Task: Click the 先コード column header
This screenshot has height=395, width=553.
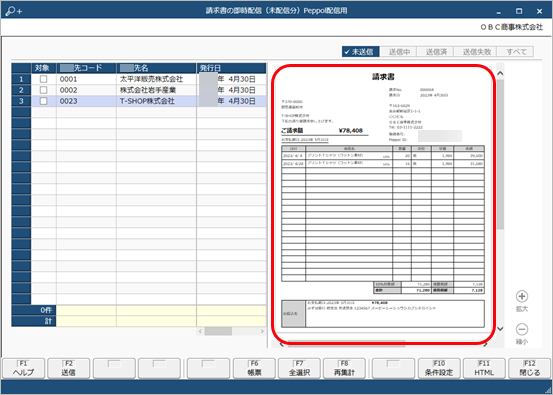Action: click(x=86, y=68)
